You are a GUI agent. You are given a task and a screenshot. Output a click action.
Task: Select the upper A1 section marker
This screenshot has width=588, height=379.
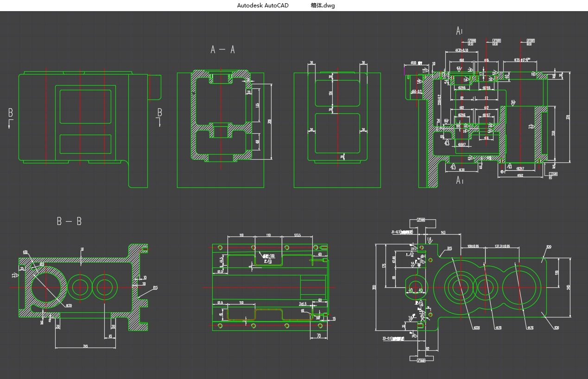tap(459, 31)
